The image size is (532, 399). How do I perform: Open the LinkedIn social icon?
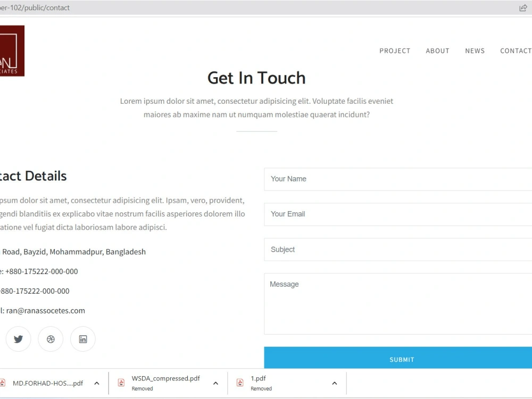tap(82, 339)
